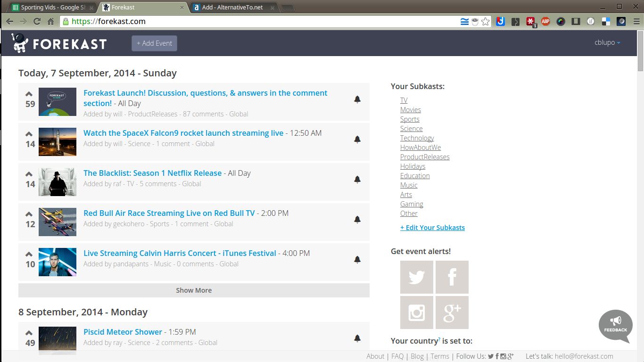Viewport: 644px width, 362px height.
Task: Open Calvin Harris concert thumbnail
Action: point(58,262)
